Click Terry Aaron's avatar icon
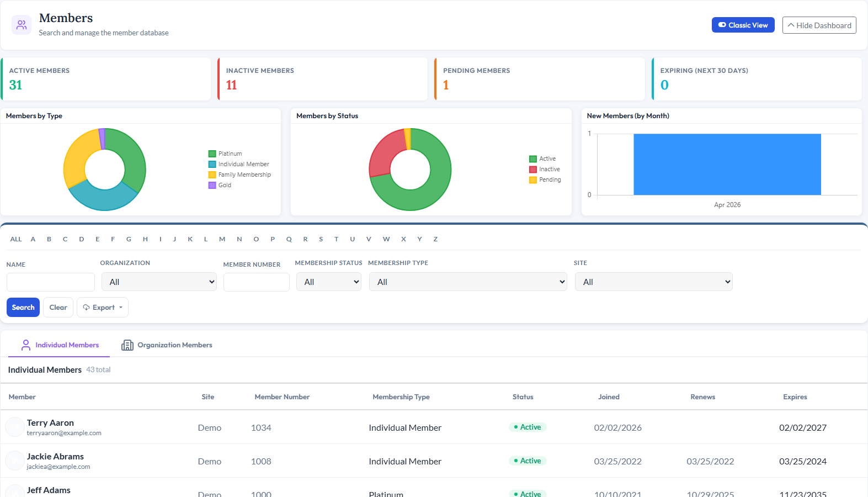This screenshot has width=868, height=497. [x=14, y=427]
